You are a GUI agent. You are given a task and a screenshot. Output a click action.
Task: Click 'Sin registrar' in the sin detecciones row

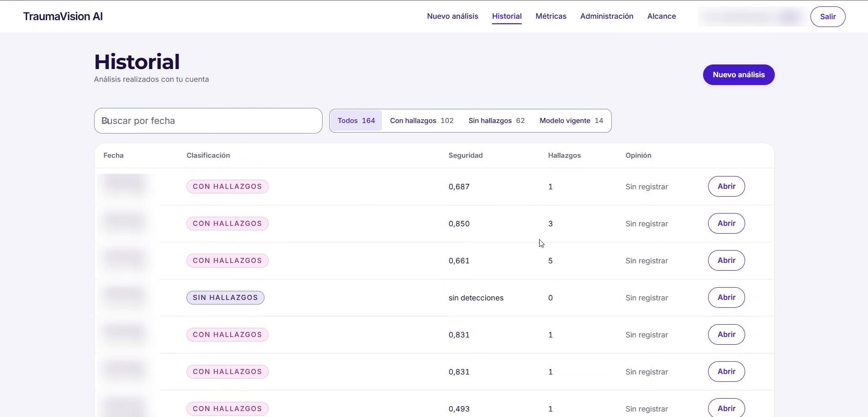click(646, 298)
